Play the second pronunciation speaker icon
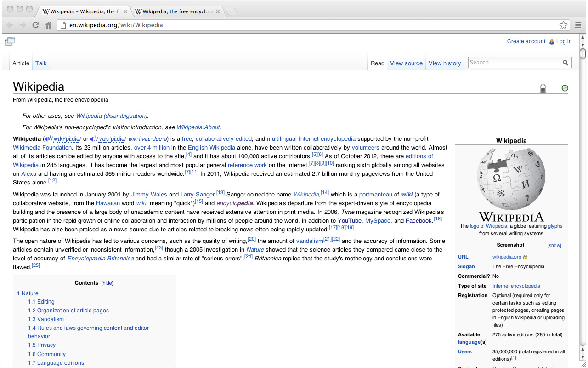Viewport: 588px width, 368px height. pos(93,139)
